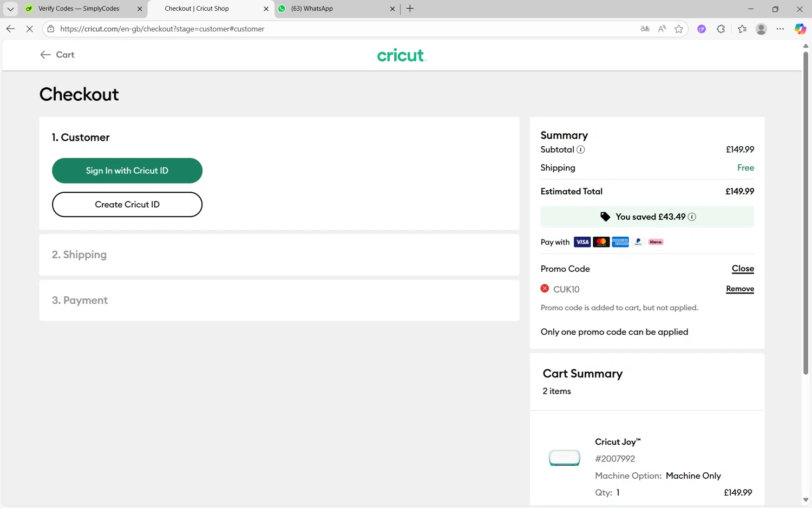Click the Only one promo code message
The width and height of the screenshot is (812, 508).
(x=614, y=332)
